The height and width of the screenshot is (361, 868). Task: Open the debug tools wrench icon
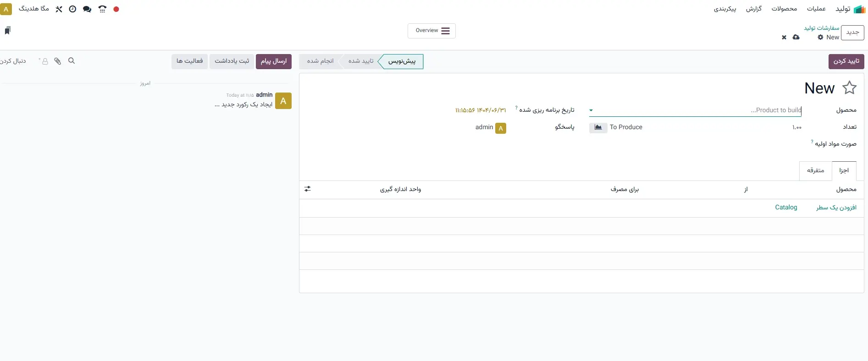tap(59, 9)
